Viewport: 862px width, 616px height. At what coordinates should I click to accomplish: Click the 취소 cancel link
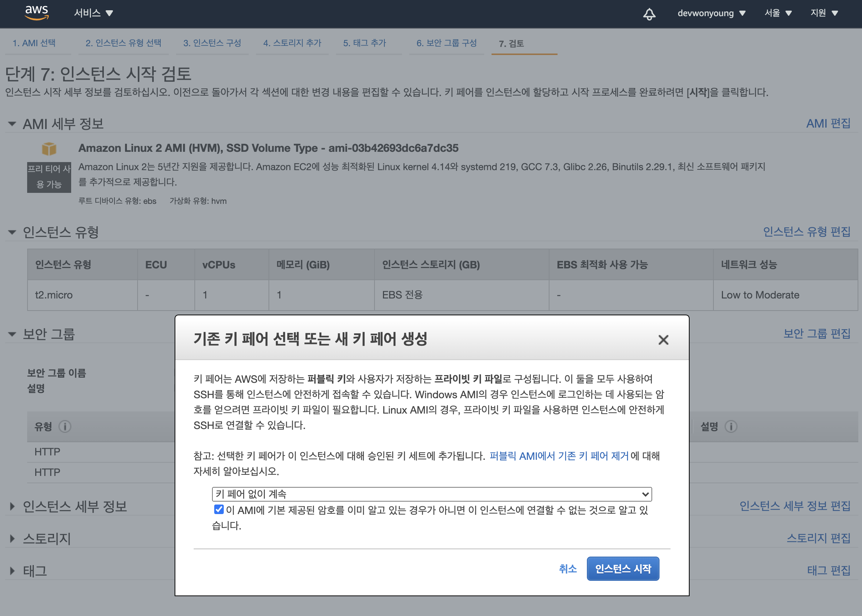click(567, 569)
